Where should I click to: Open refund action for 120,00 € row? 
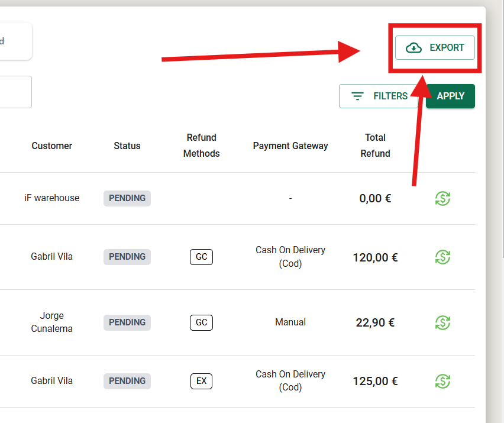[x=442, y=257]
